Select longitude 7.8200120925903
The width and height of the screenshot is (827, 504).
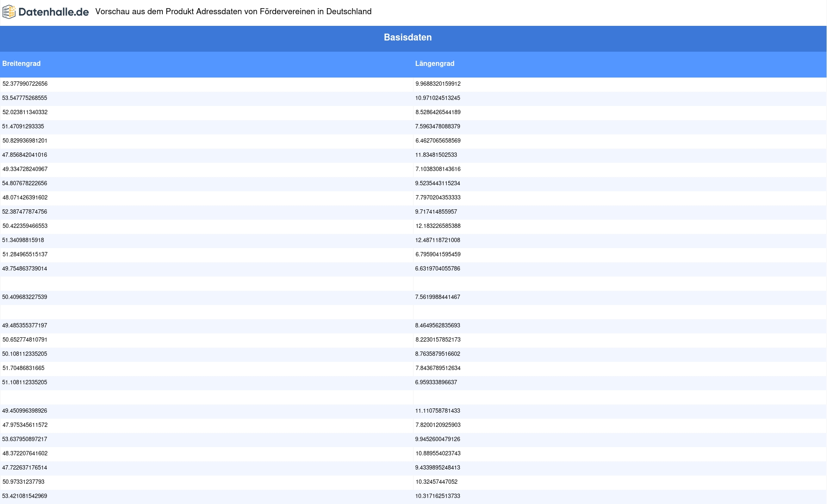click(x=438, y=425)
